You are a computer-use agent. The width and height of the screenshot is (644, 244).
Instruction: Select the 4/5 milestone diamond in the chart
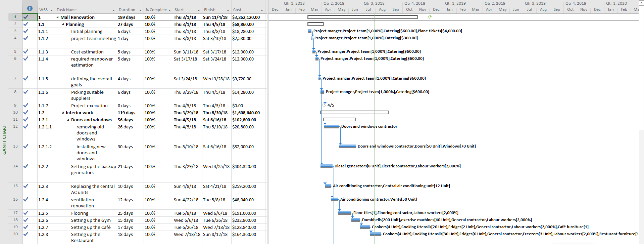click(x=324, y=105)
